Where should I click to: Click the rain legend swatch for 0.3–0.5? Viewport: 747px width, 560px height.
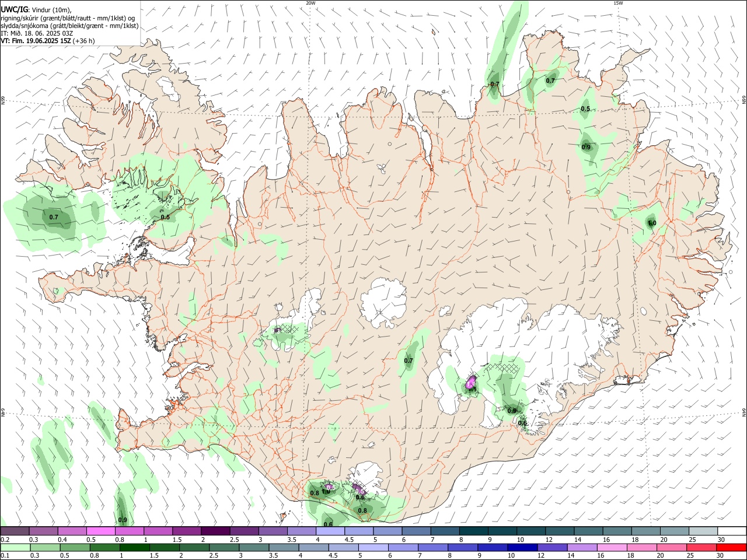coord(45,548)
